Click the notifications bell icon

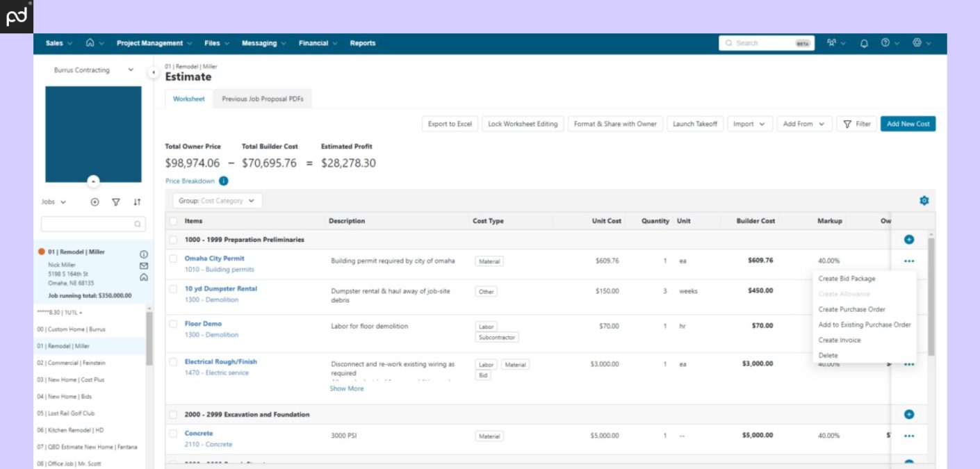pyautogui.click(x=864, y=43)
